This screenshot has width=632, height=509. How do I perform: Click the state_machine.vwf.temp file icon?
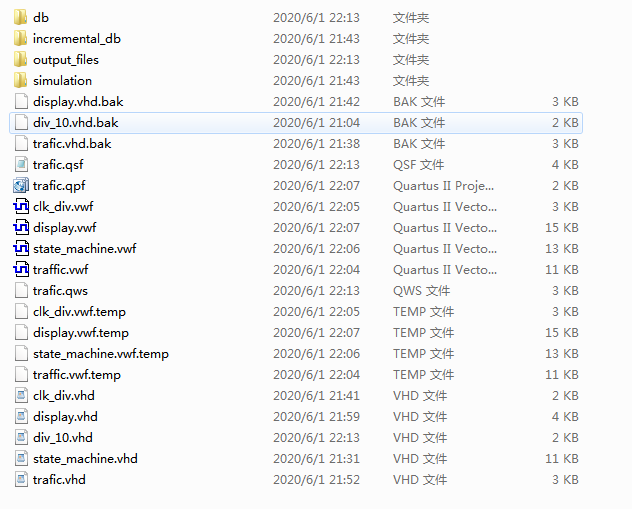pyautogui.click(x=21, y=353)
